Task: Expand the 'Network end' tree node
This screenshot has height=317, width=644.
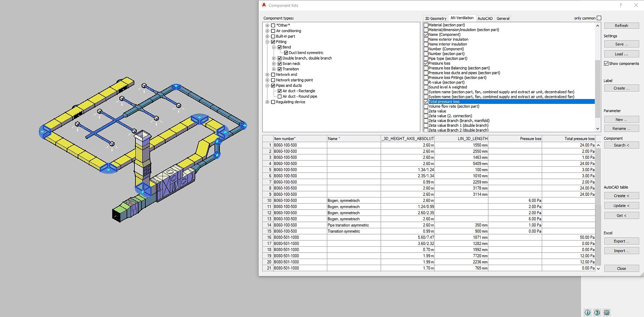Action: pos(268,74)
